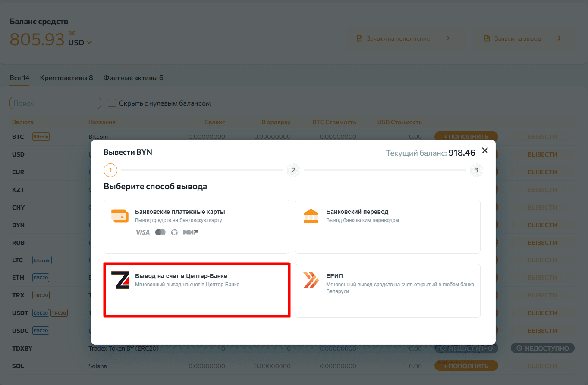Choose Банковский перевод withdrawal option
Image resolution: width=588 pixels, height=385 pixels.
387,226
